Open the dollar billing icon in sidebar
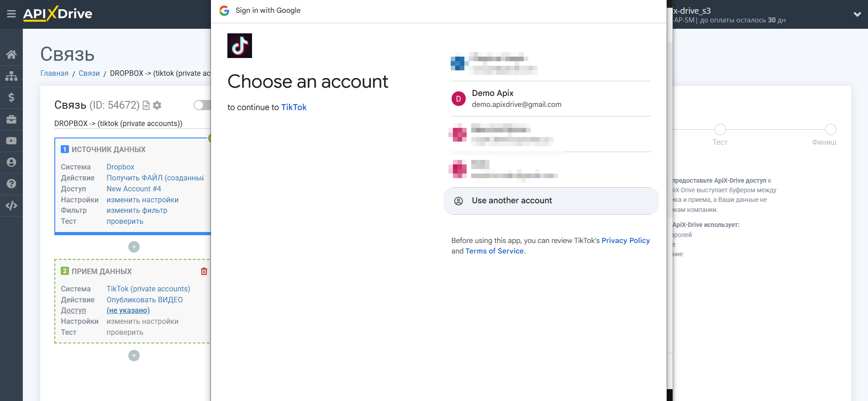The image size is (868, 401). (11, 97)
